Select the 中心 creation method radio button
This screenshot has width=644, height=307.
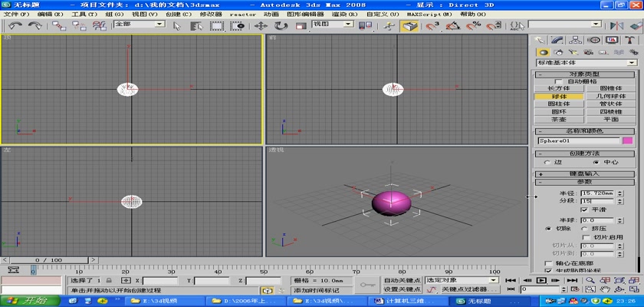pos(596,163)
